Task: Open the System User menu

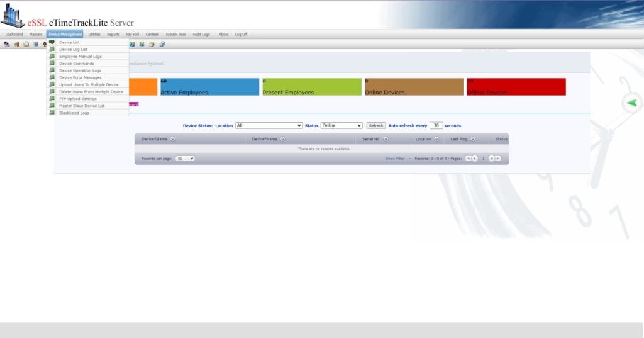Action: [176, 34]
